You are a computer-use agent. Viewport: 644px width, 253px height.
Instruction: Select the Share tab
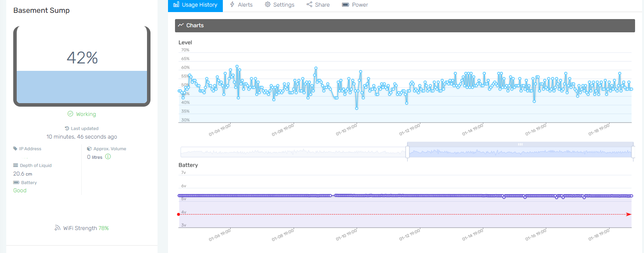click(318, 5)
